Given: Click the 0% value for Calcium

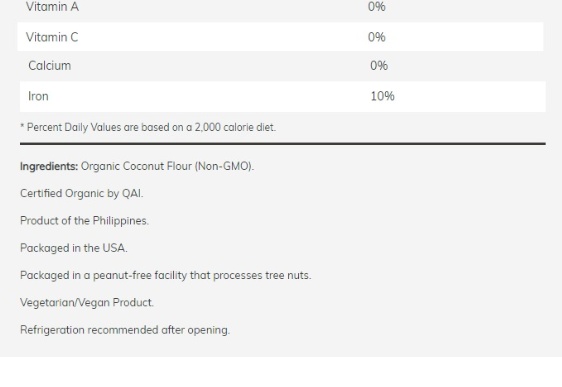Looking at the screenshot, I should [x=379, y=66].
